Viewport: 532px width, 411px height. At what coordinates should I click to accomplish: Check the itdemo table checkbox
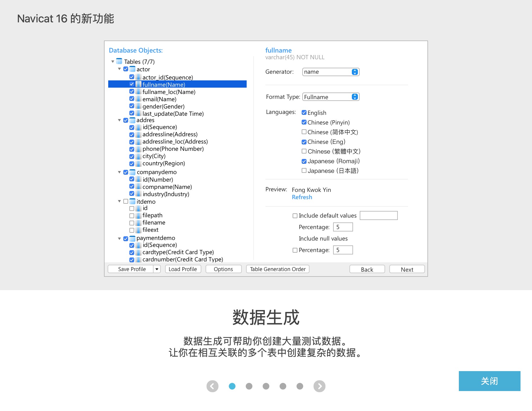[125, 201]
